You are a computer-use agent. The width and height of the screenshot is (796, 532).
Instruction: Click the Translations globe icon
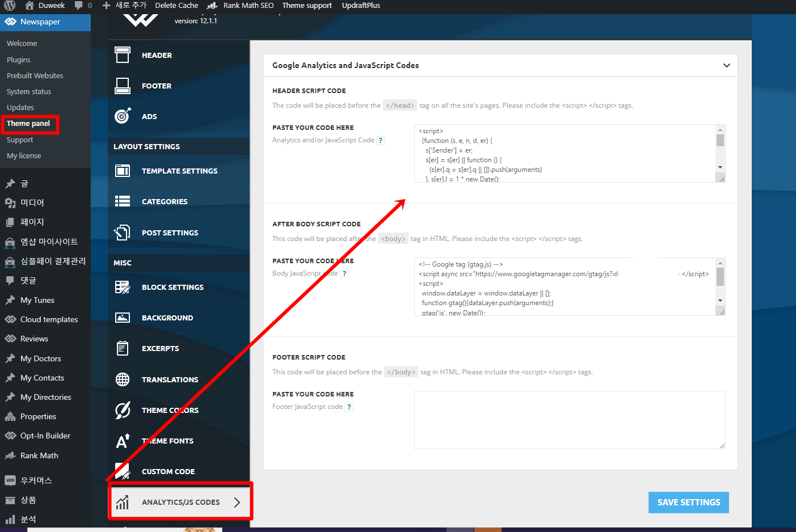point(123,379)
